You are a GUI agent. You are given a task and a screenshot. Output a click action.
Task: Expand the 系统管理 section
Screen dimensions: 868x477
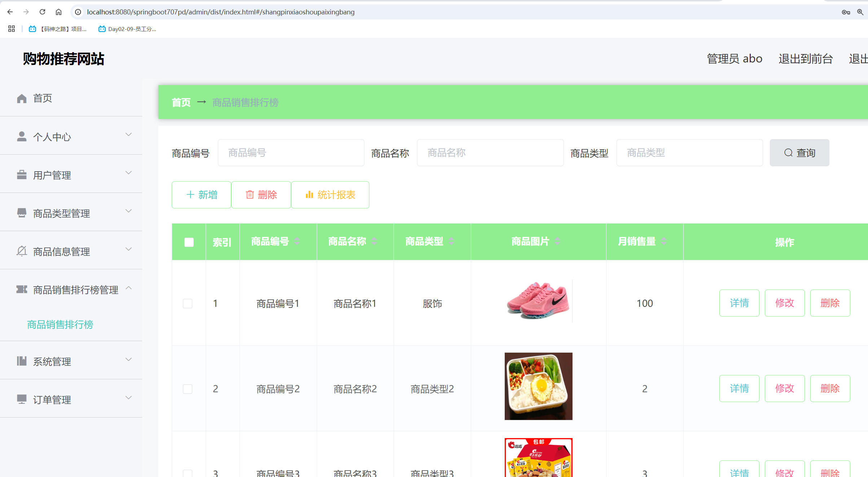coord(129,359)
